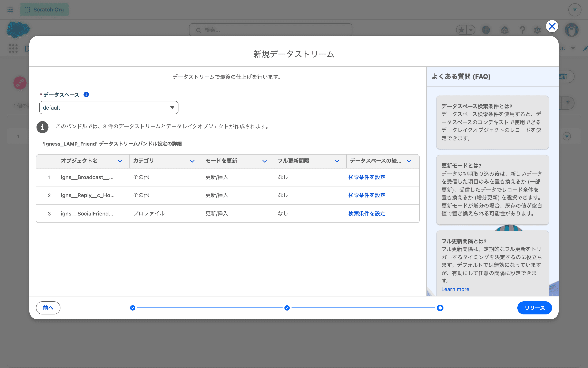
Task: Click その他 category in Broadcast row
Action: [x=141, y=177]
